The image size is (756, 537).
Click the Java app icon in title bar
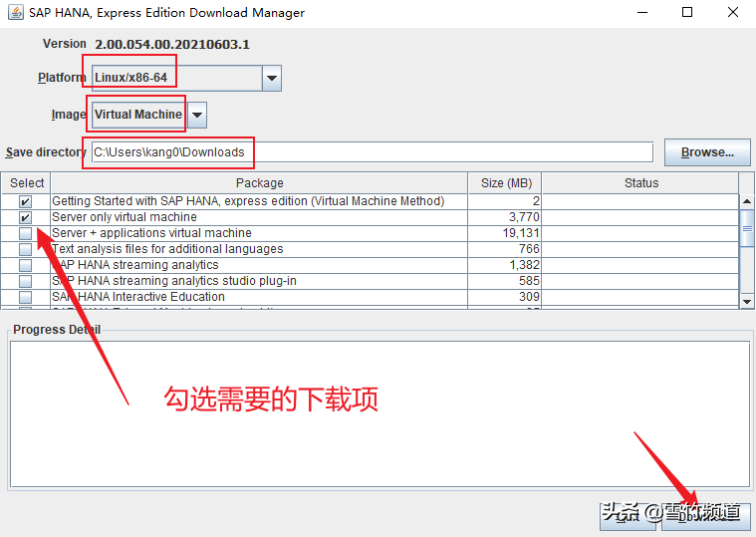pyautogui.click(x=15, y=12)
